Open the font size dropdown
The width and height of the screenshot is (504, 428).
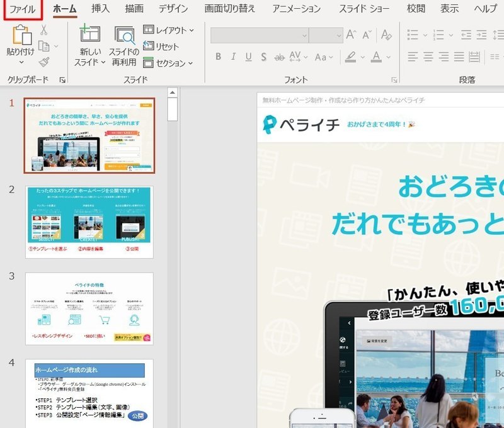coord(339,35)
